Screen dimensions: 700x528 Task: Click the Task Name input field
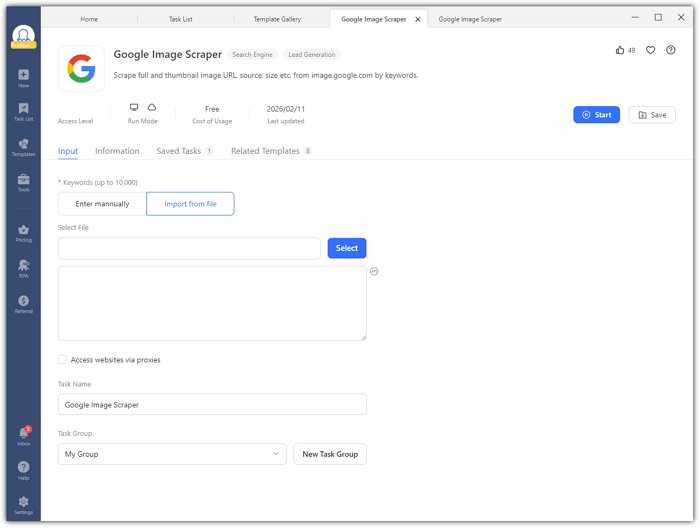click(x=212, y=405)
